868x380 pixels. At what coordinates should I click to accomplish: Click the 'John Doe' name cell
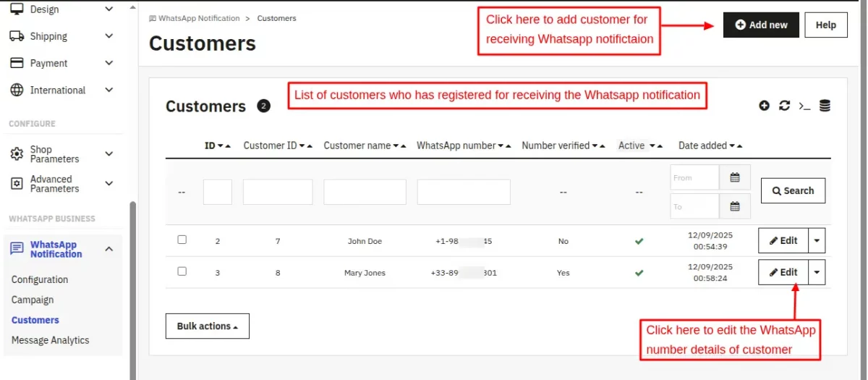(x=365, y=241)
